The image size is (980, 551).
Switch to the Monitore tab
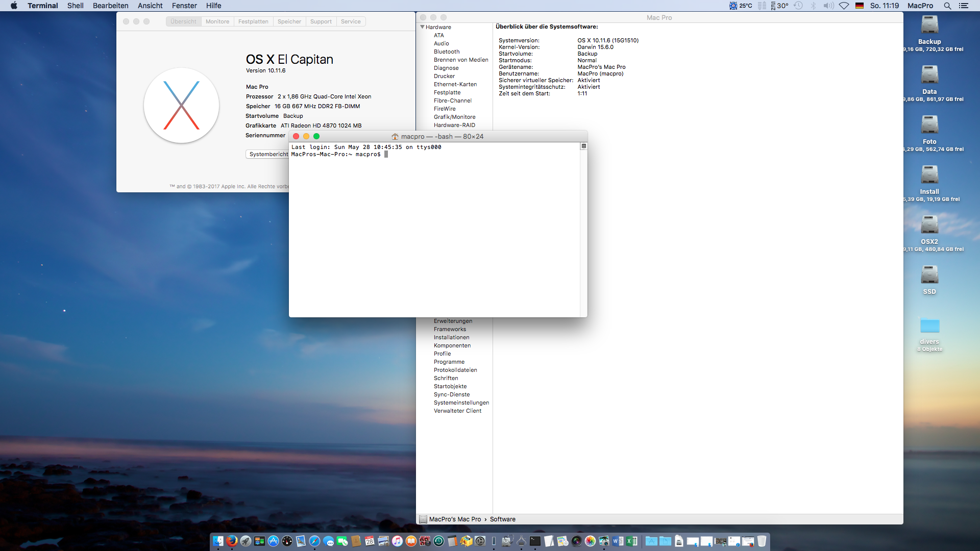[217, 21]
